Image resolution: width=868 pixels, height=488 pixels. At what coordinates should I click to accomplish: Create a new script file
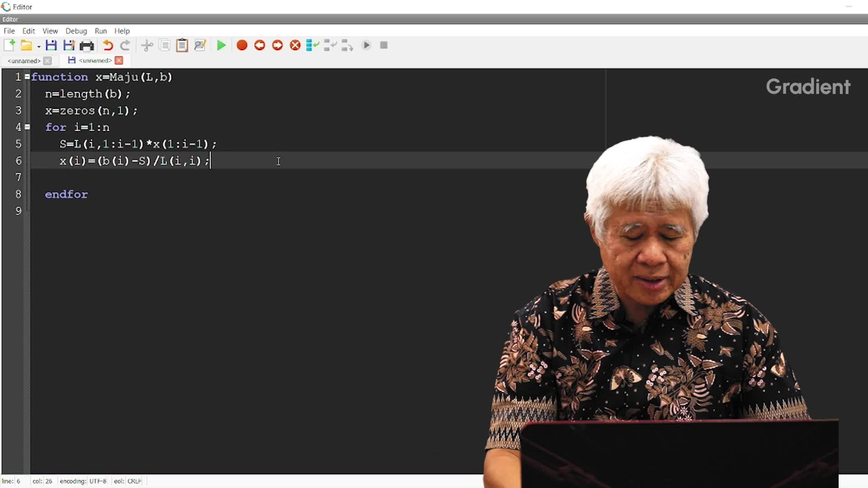(x=10, y=45)
